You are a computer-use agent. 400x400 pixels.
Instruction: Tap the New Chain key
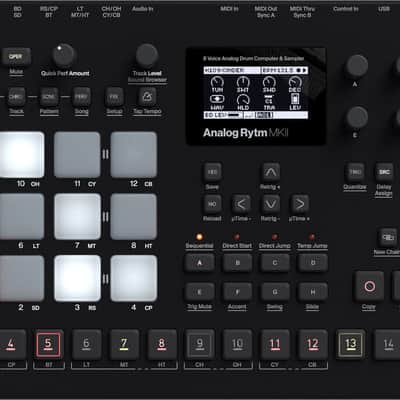388,238
